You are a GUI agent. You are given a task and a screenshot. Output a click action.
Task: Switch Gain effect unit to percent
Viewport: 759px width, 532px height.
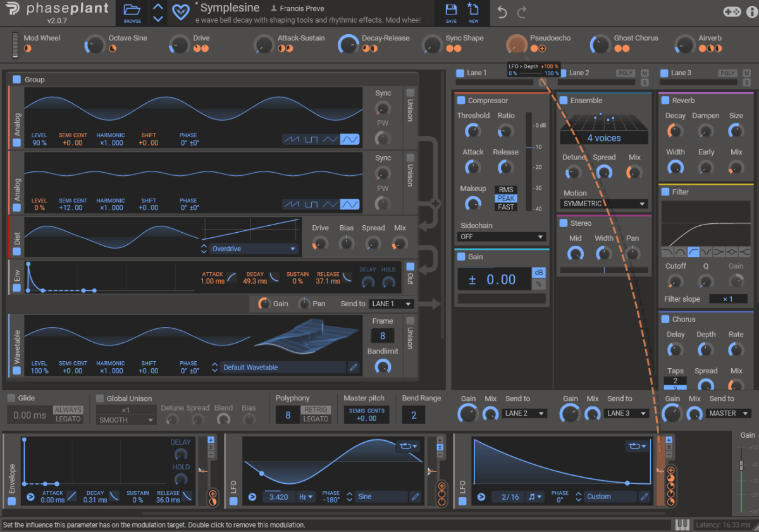539,284
